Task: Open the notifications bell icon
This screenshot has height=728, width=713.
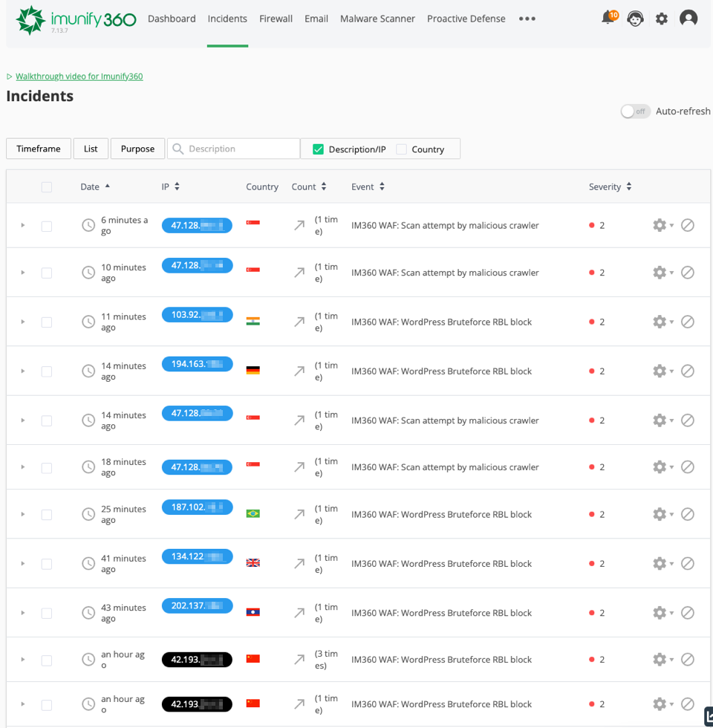Action: click(x=608, y=19)
